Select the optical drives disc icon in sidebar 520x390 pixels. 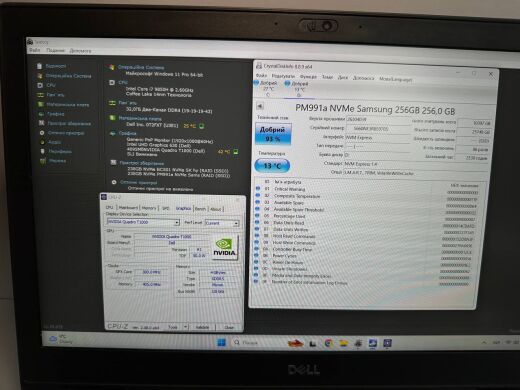[42, 133]
